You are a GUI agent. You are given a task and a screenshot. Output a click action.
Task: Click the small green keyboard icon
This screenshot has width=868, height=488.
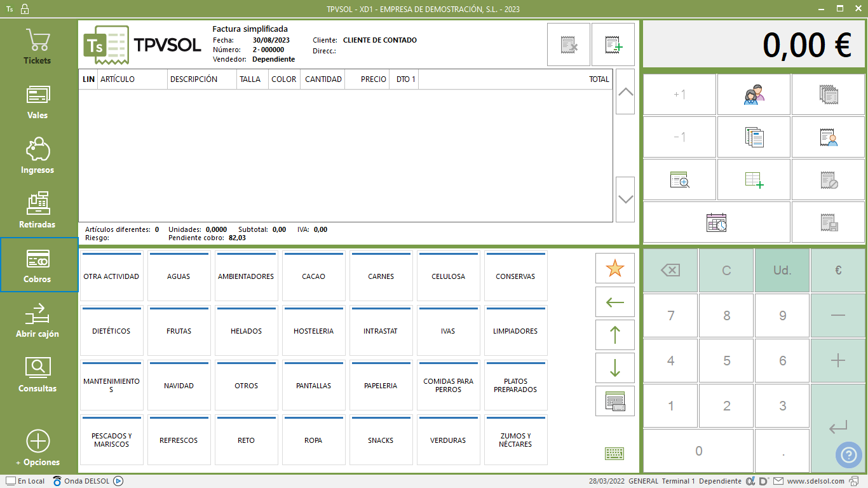tap(614, 454)
